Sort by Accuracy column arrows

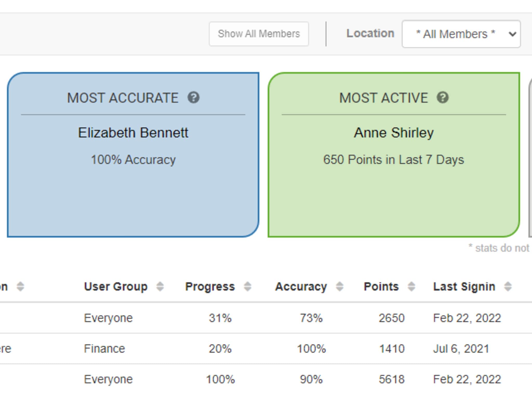[340, 287]
